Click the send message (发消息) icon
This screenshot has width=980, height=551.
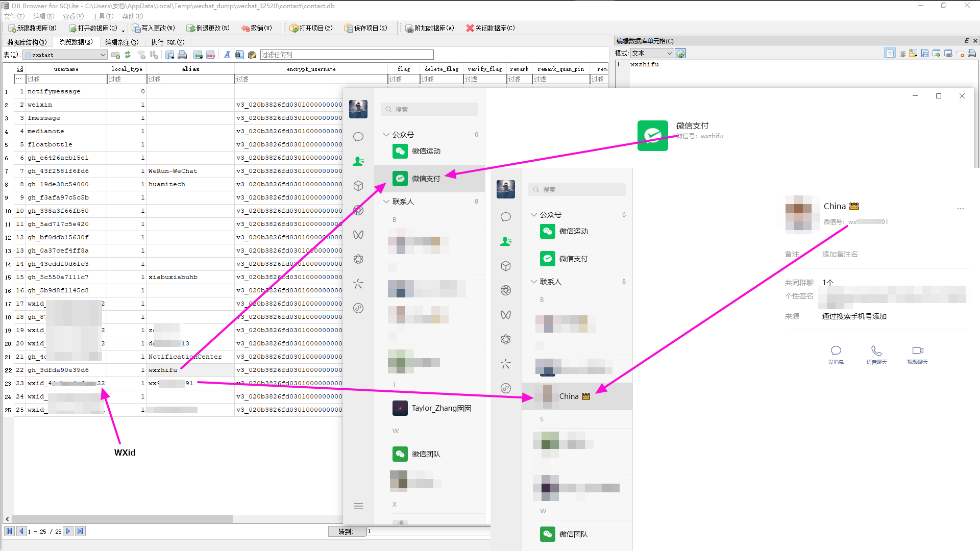point(836,355)
